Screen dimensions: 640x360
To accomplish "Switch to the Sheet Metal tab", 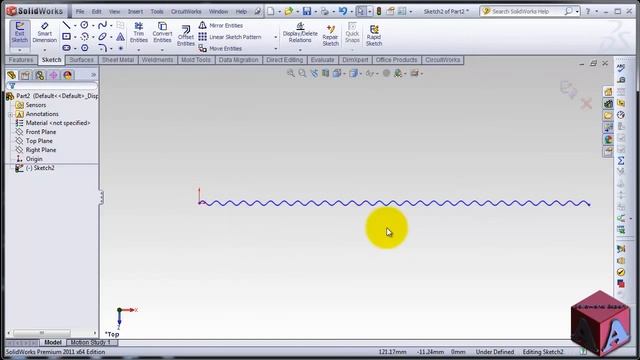I will [118, 60].
